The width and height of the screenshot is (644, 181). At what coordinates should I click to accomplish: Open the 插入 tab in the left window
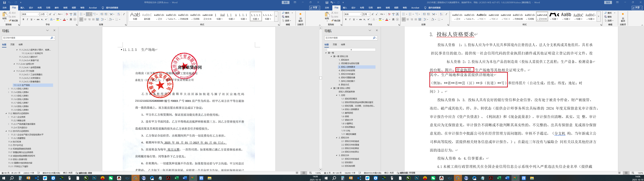tap(23, 8)
